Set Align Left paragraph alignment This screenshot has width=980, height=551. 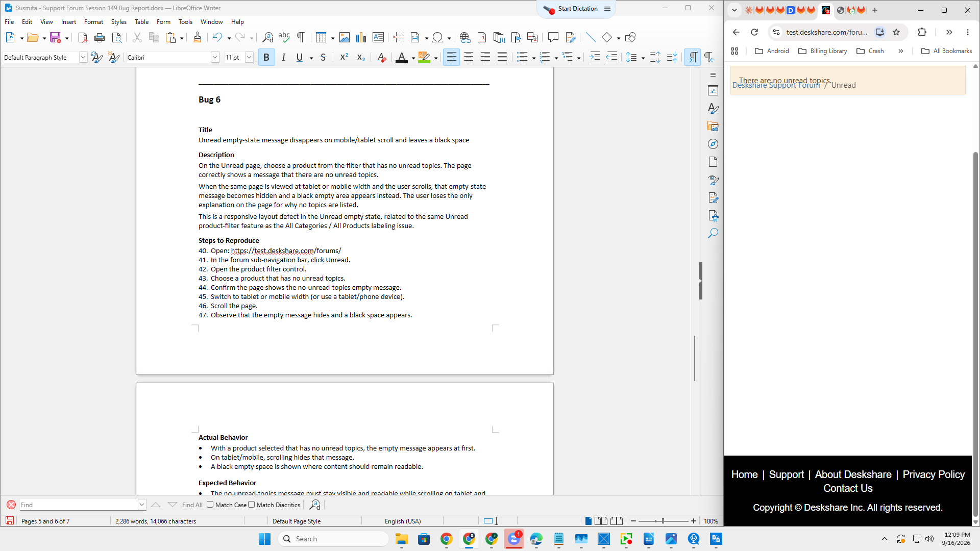point(451,58)
